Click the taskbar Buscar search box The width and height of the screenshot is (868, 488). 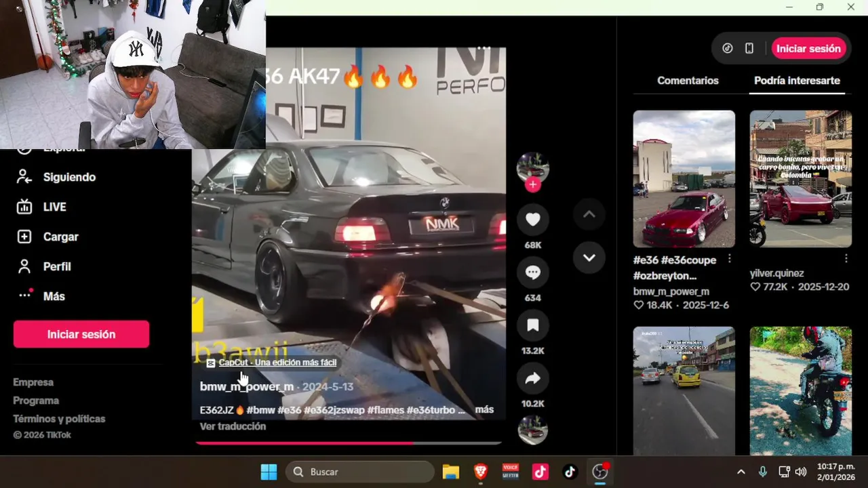[360, 472]
